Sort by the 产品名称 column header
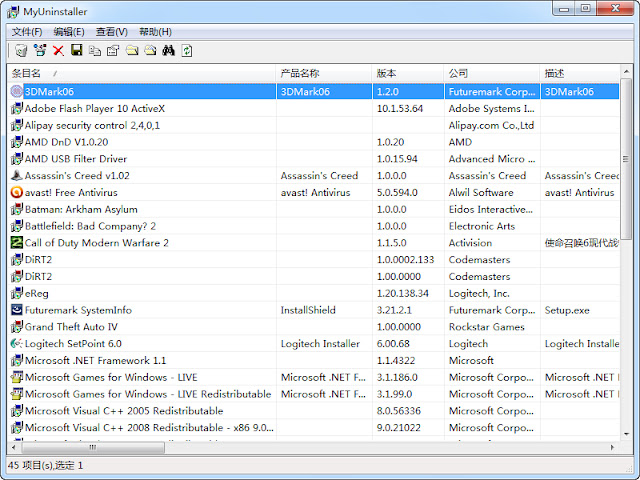 coord(324,73)
